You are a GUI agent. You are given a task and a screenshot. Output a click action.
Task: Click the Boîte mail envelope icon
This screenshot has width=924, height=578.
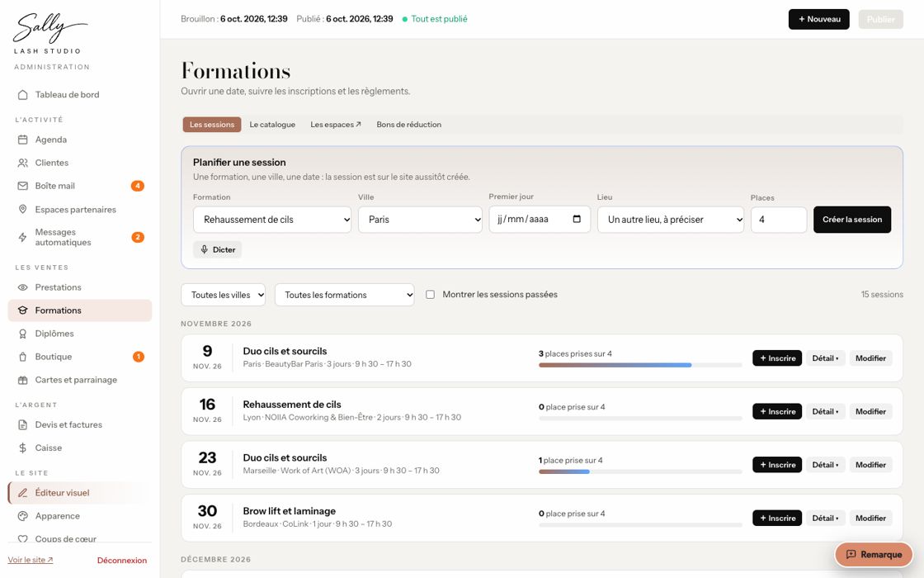[x=22, y=186]
